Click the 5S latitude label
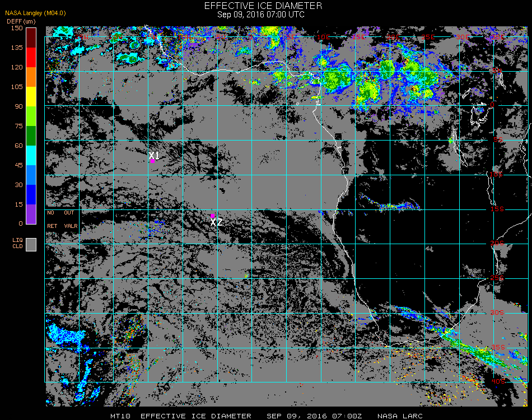Image resolution: width=532 pixels, height=420 pixels. tap(498, 140)
